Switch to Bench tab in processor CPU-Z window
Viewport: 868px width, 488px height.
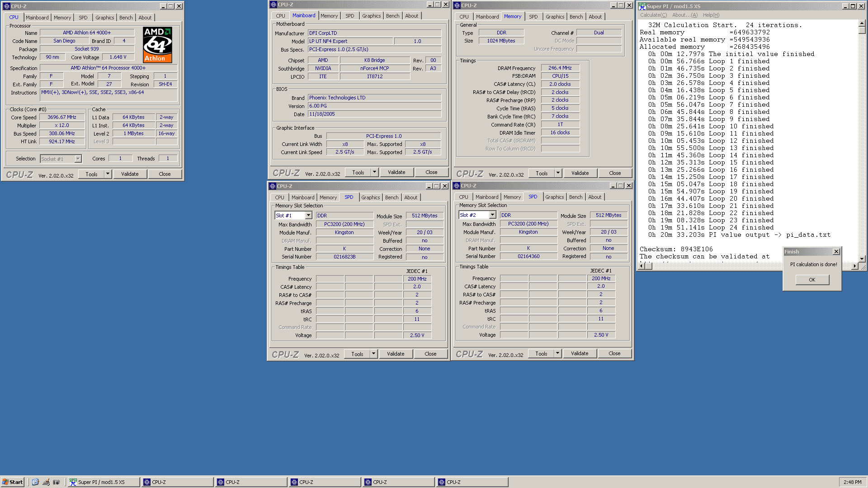pos(126,18)
